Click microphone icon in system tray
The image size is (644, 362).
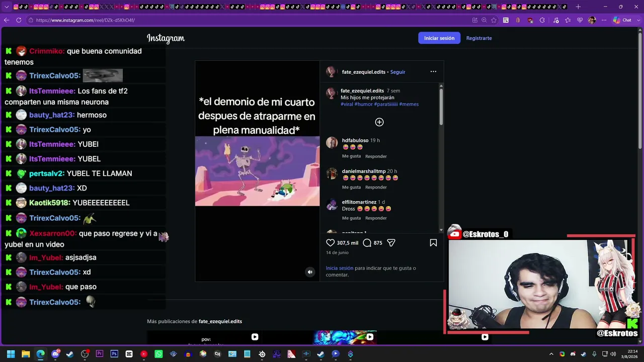click(594, 354)
